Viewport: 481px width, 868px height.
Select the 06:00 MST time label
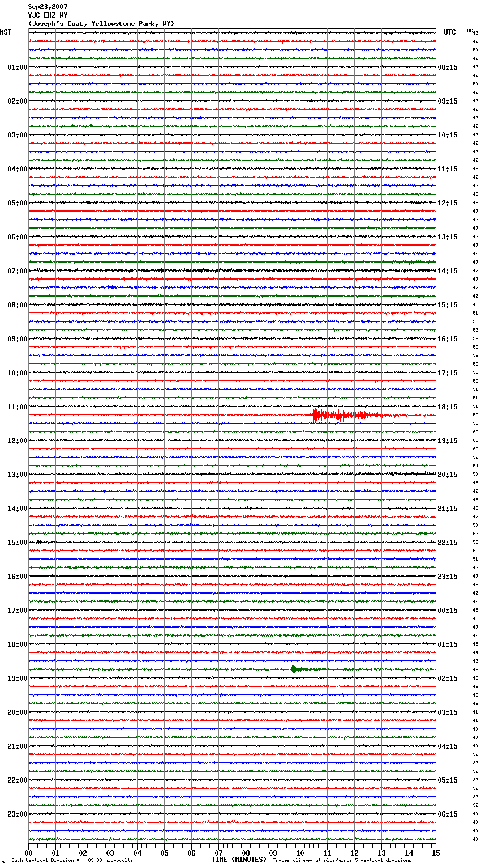[x=18, y=237]
